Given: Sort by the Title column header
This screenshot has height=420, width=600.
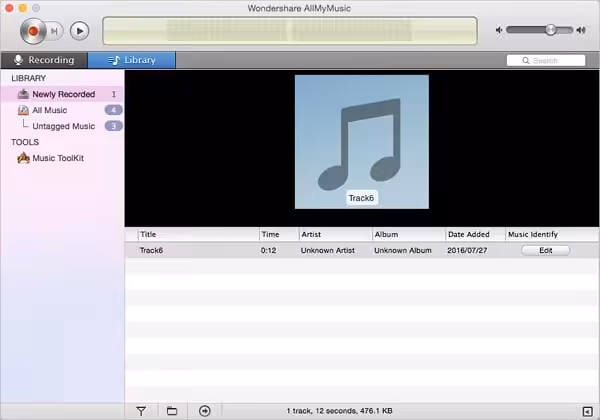Looking at the screenshot, I should [x=196, y=234].
